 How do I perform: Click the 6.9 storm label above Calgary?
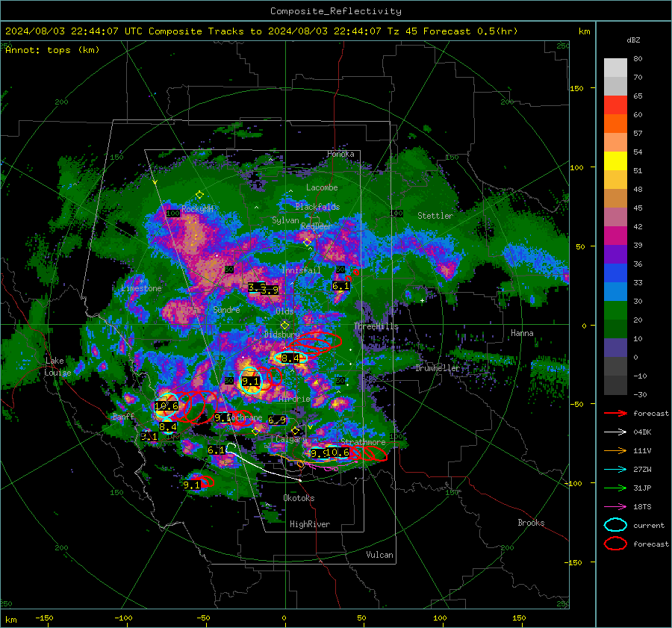(x=277, y=420)
